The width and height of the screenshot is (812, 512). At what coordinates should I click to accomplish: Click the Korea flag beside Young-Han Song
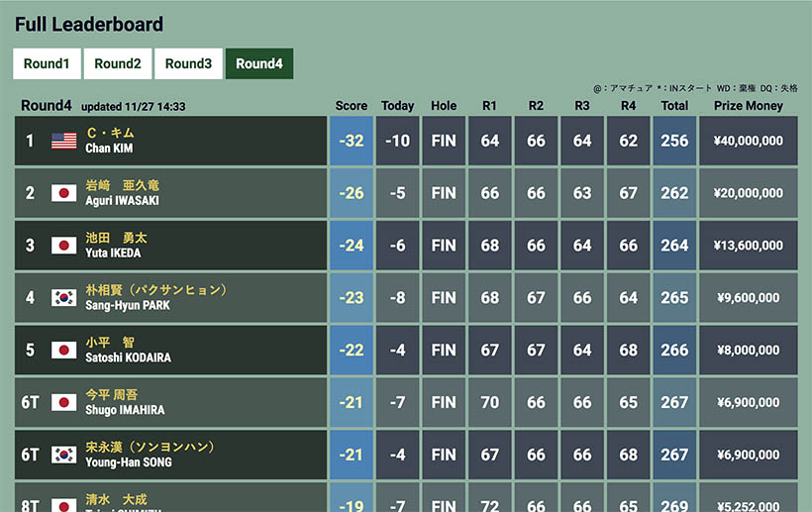pyautogui.click(x=64, y=456)
